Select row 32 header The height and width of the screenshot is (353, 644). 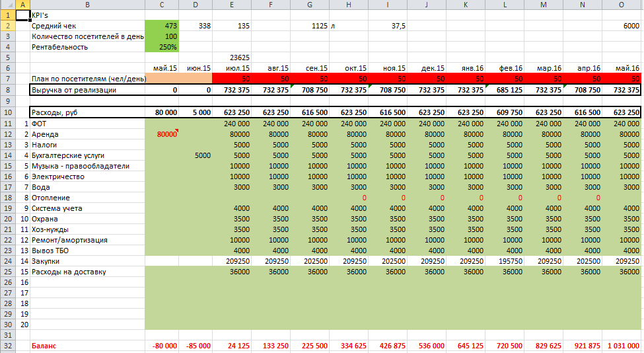8,346
